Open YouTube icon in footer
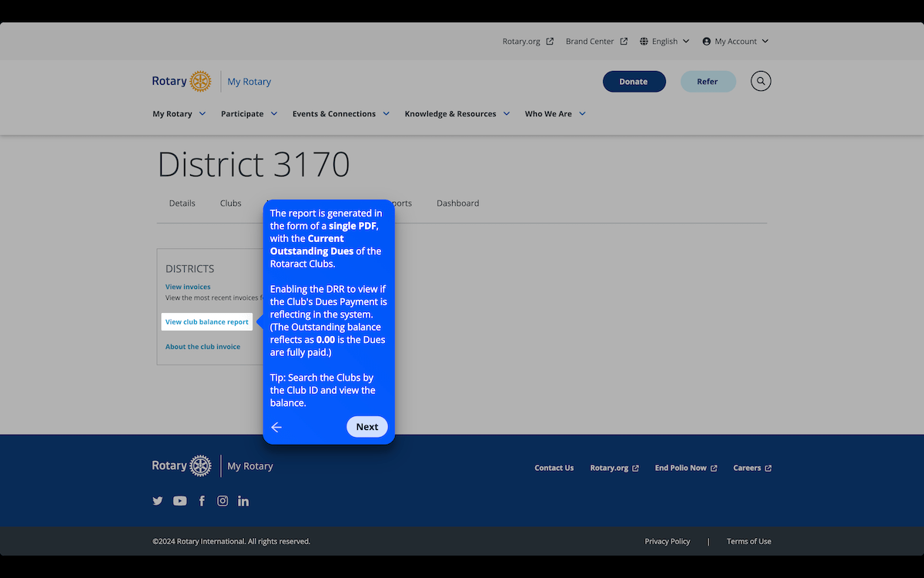Screen dimensions: 924x578 179,501
